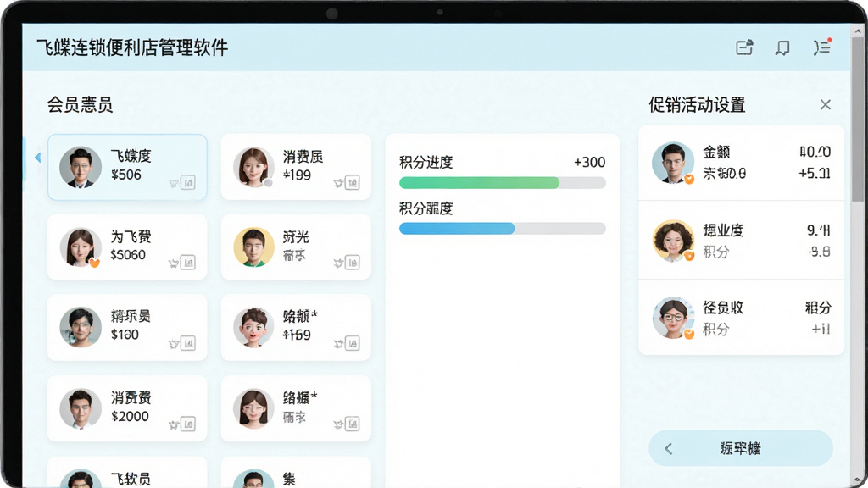Click the vertical scrollbar on the right edge

click(x=858, y=119)
